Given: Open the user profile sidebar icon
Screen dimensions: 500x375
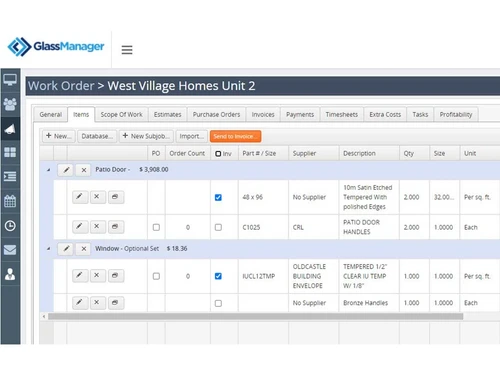Looking at the screenshot, I should point(10,274).
